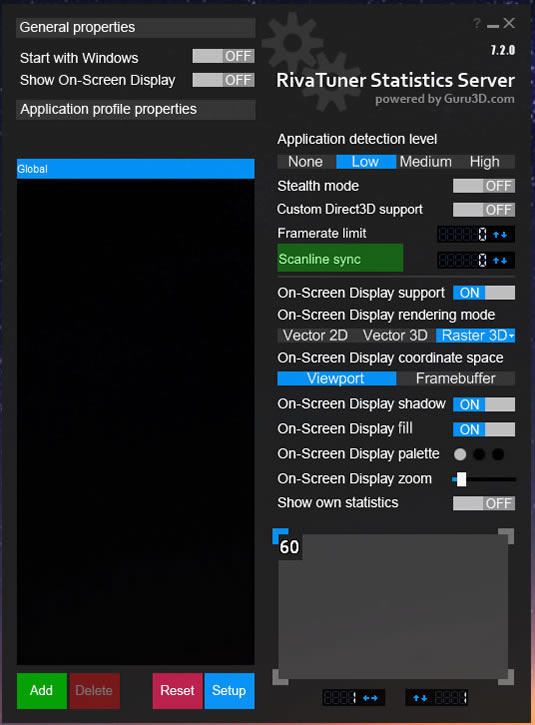Close the RivaTuner window
535x725 pixels.
509,23
